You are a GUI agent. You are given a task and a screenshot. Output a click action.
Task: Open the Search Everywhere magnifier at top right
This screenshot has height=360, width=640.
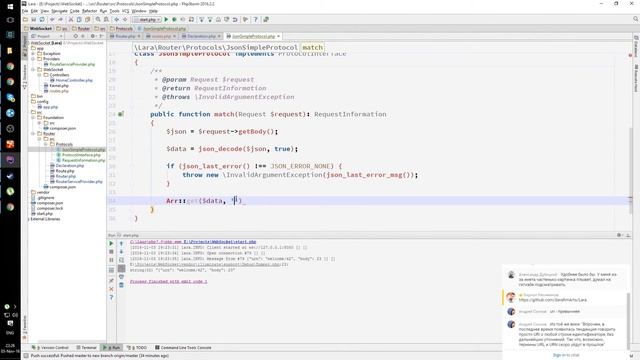(x=636, y=19)
